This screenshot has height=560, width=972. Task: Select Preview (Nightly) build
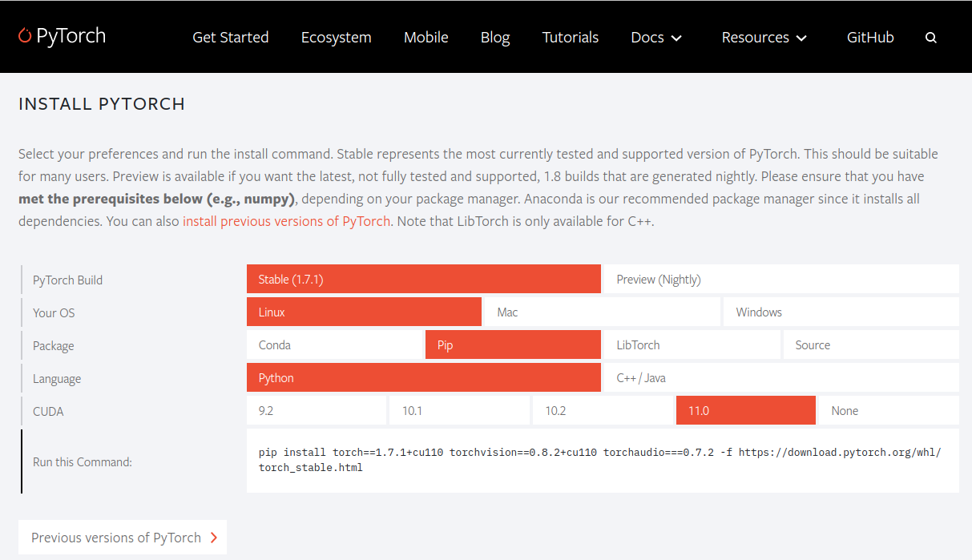coord(782,279)
